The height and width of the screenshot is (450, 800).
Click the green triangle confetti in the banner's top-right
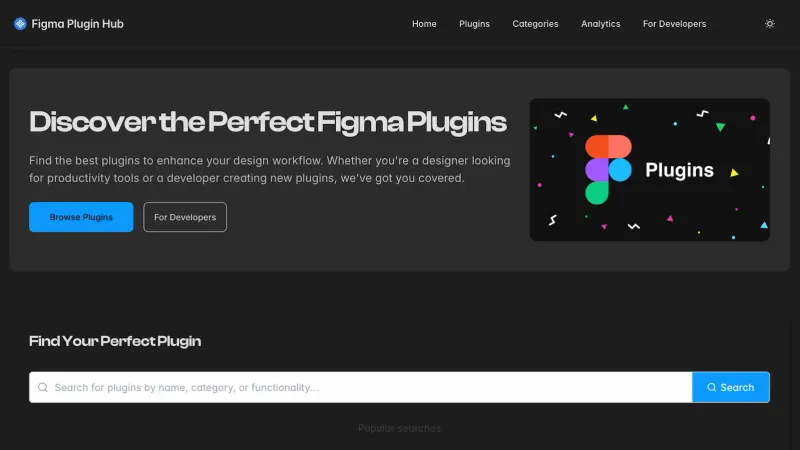point(720,127)
